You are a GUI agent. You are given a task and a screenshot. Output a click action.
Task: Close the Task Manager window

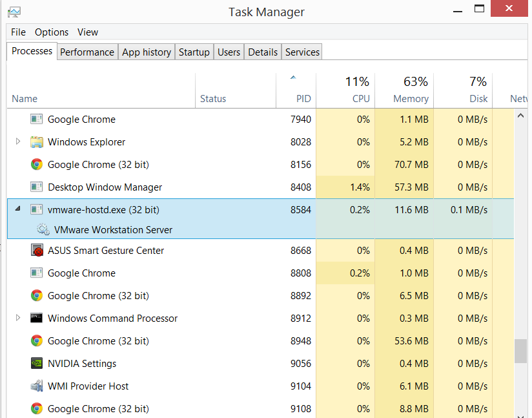click(509, 8)
